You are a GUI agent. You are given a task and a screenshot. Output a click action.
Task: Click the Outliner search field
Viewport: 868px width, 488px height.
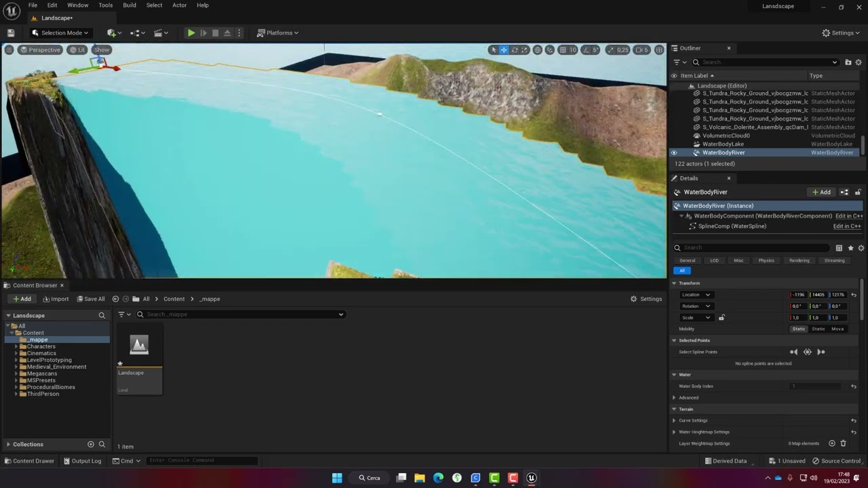coord(765,62)
